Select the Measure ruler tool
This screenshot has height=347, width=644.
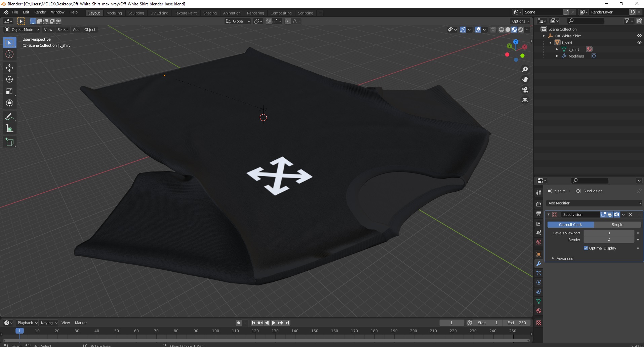(x=9, y=129)
